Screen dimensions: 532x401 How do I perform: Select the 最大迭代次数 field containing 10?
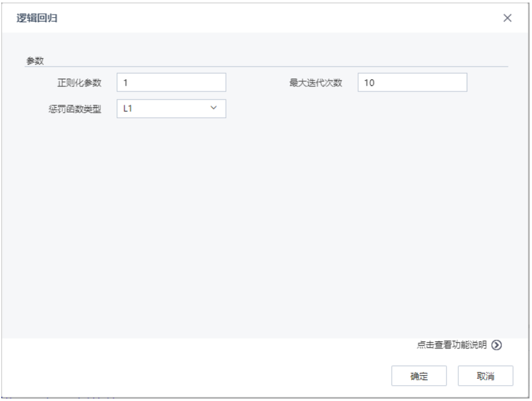[x=412, y=82]
